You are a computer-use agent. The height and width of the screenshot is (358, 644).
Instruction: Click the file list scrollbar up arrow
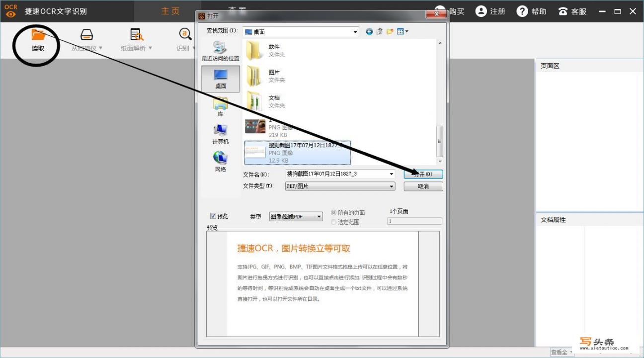tap(440, 43)
